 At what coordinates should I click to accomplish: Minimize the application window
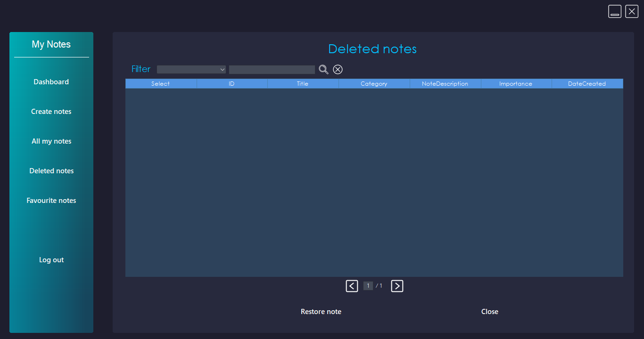pos(615,11)
